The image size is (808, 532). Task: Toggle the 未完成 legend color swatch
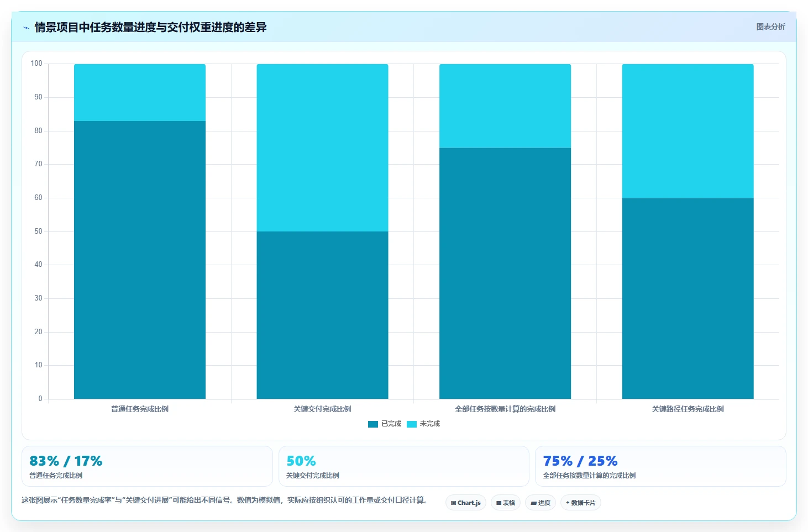(412, 424)
